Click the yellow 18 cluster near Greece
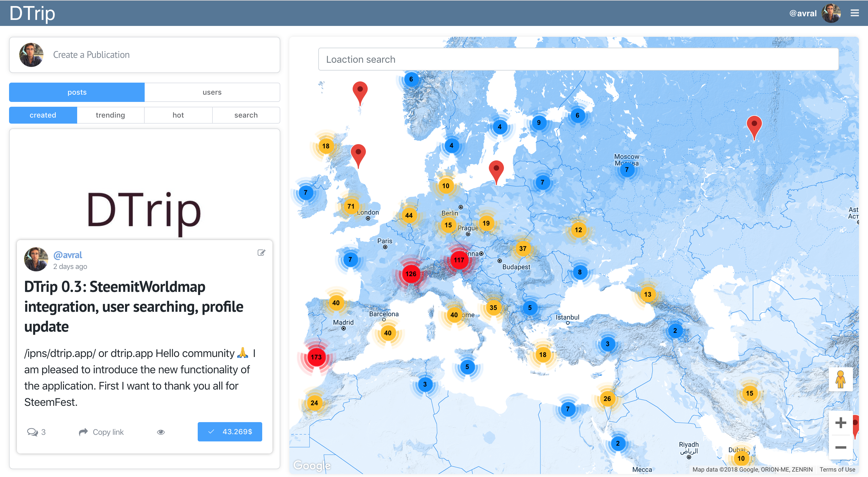The width and height of the screenshot is (868, 477). (x=542, y=354)
